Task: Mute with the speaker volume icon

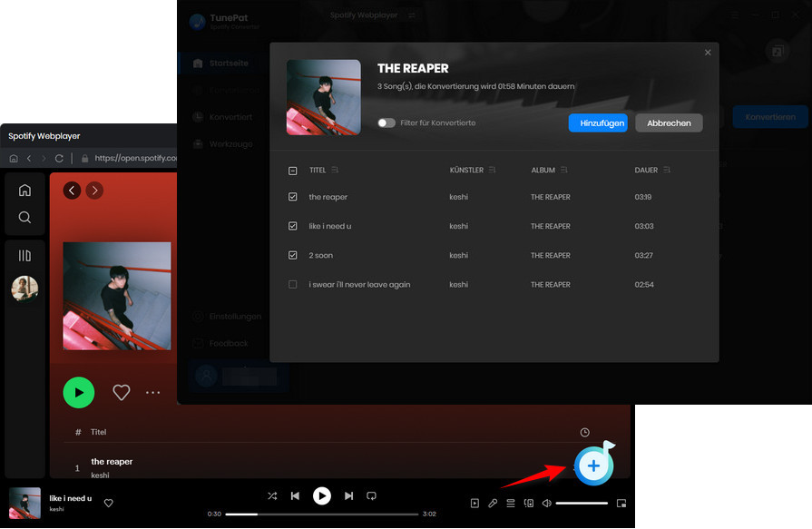Action: click(x=546, y=503)
